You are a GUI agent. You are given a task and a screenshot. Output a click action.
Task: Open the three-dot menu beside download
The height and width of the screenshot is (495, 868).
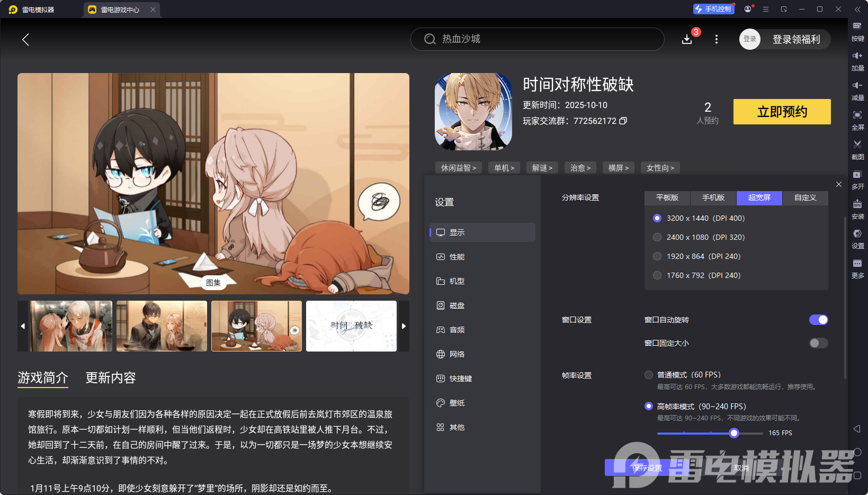(x=716, y=39)
